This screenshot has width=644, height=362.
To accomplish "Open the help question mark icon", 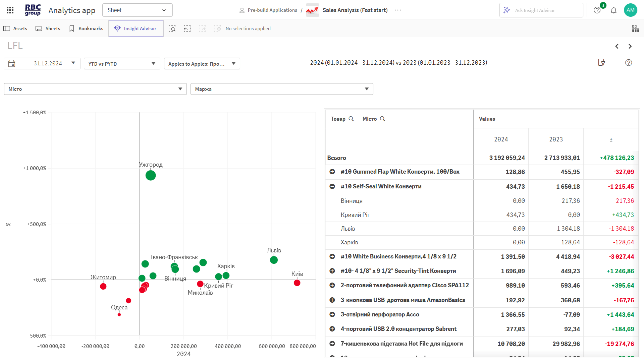I will [x=597, y=10].
